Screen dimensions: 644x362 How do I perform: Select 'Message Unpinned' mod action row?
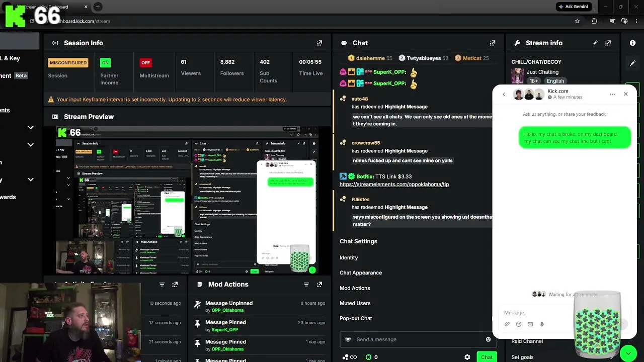(261, 307)
